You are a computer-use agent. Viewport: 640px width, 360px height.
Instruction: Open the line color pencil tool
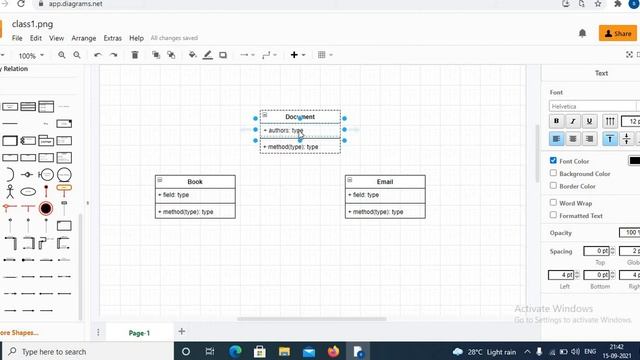(x=208, y=55)
